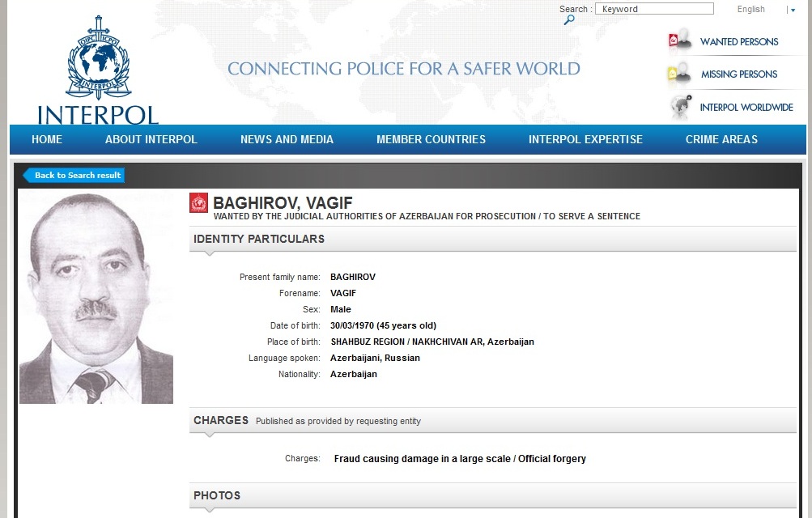Viewport: 812px width, 518px height.
Task: Click the Language spoken label
Action: coord(284,358)
